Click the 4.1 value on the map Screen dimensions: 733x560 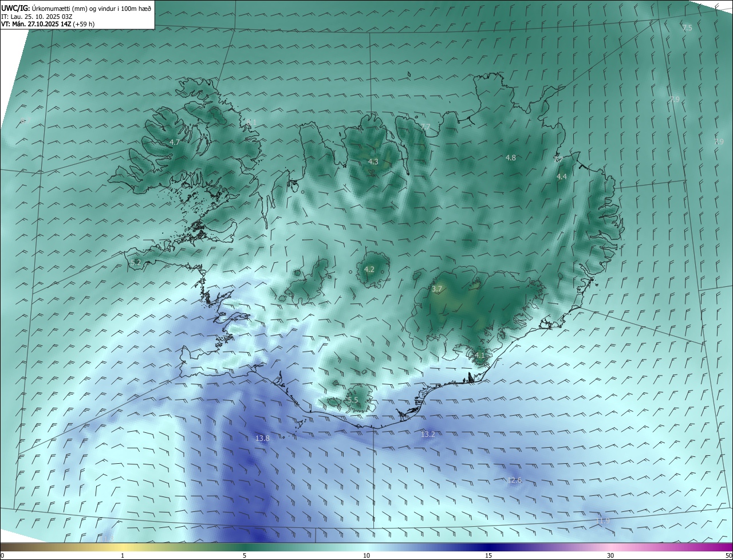click(479, 356)
